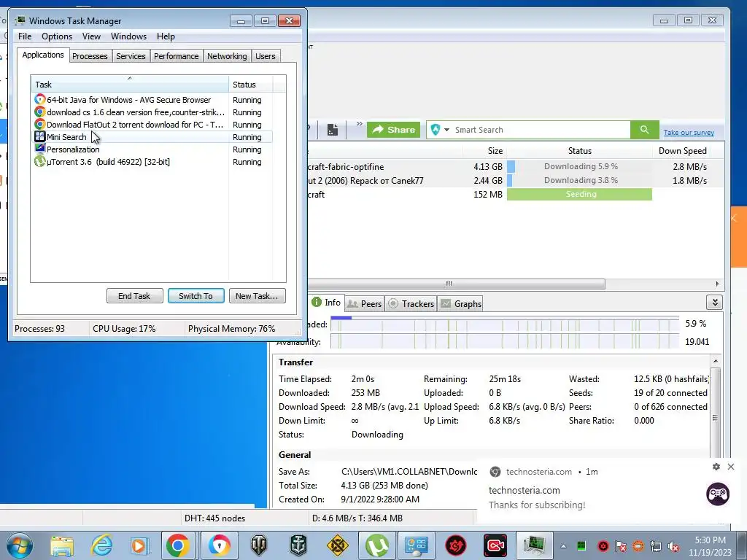Show hidden system tray icons
The width and height of the screenshot is (747, 560).
(x=564, y=546)
